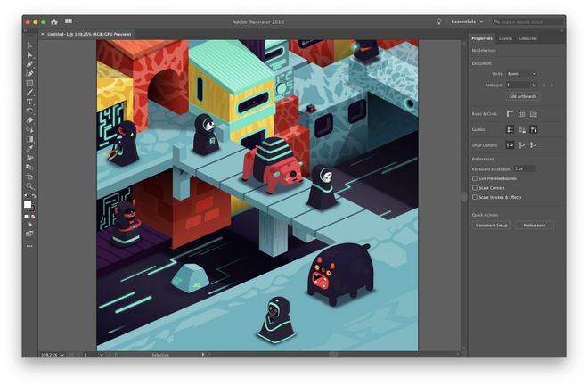Viewport: 588px width, 386px height.
Task: Click the Stroke color box
Action: pos(32,209)
